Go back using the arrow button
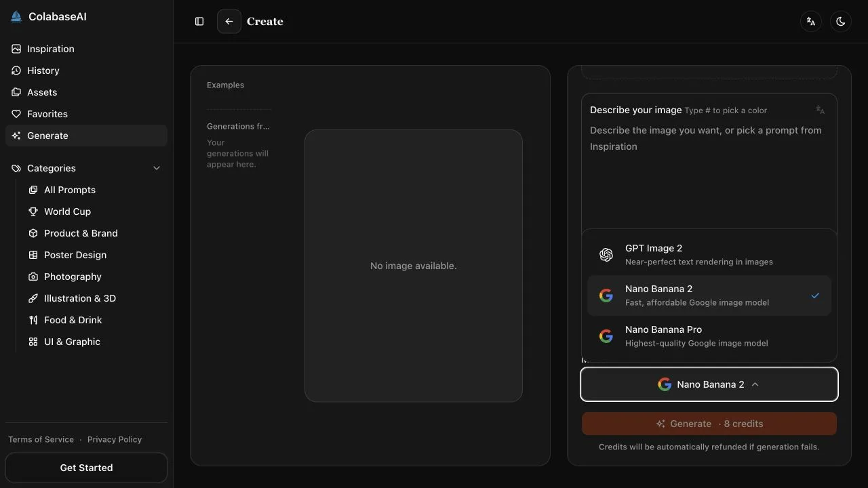This screenshot has height=488, width=868. (229, 22)
